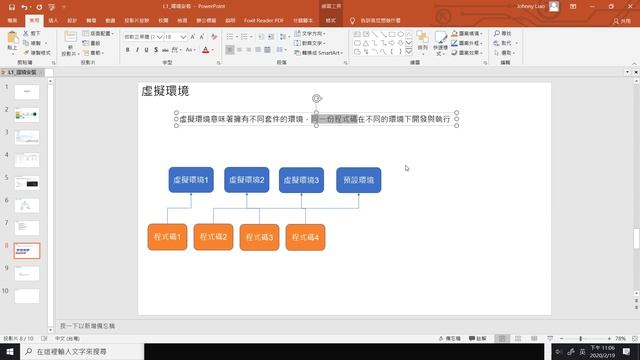
Task: Open the Arrange shapes menu
Action: pyautogui.click(x=422, y=42)
